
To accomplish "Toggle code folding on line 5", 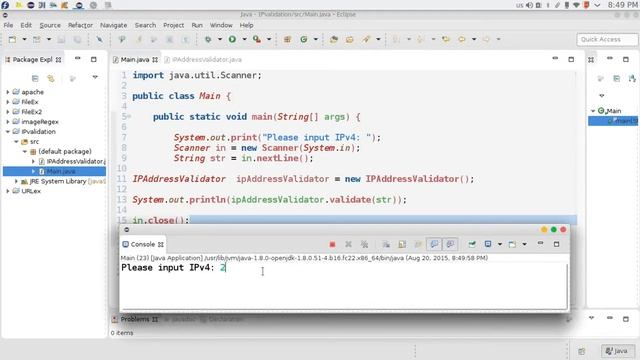I will coord(129,116).
